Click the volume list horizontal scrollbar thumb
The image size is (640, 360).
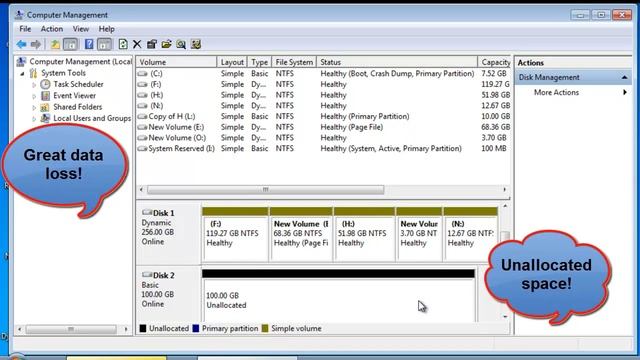tap(265, 189)
